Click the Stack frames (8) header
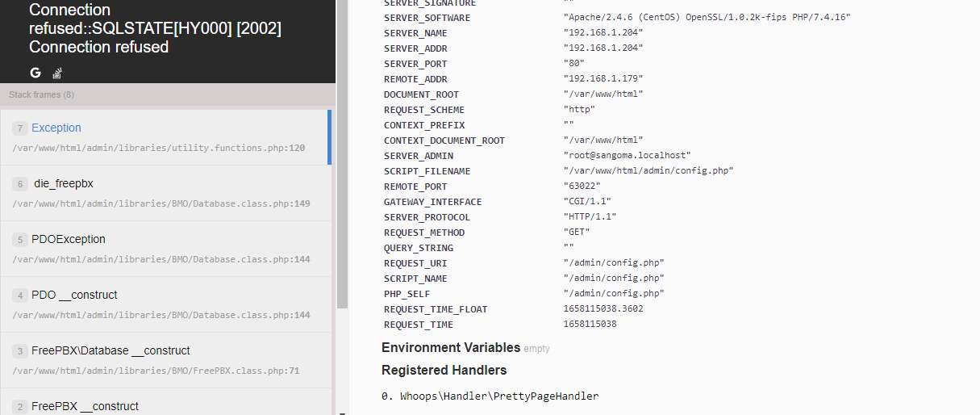The height and width of the screenshot is (415, 980). click(x=42, y=94)
